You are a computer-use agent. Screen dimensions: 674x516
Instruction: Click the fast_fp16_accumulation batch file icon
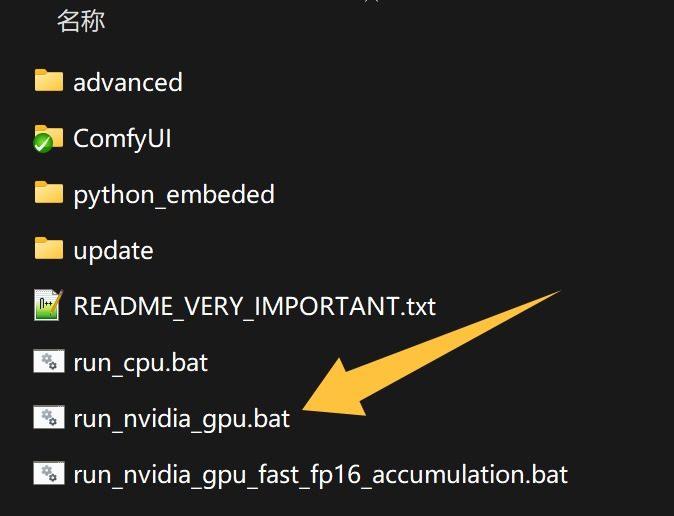(49, 473)
